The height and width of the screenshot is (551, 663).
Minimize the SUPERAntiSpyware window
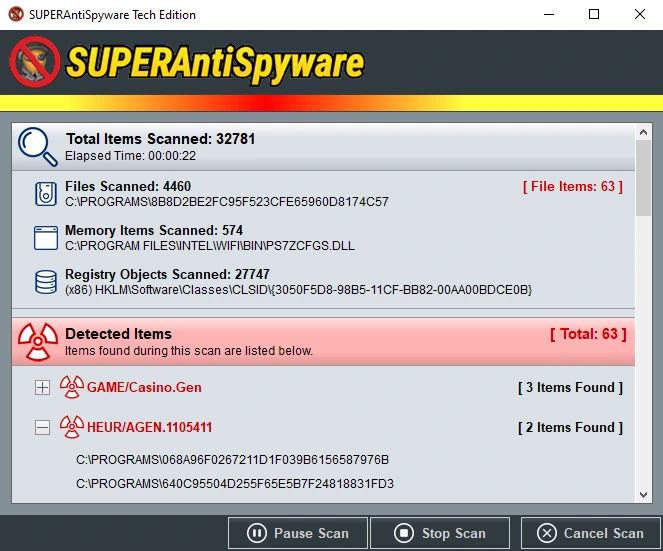click(549, 14)
